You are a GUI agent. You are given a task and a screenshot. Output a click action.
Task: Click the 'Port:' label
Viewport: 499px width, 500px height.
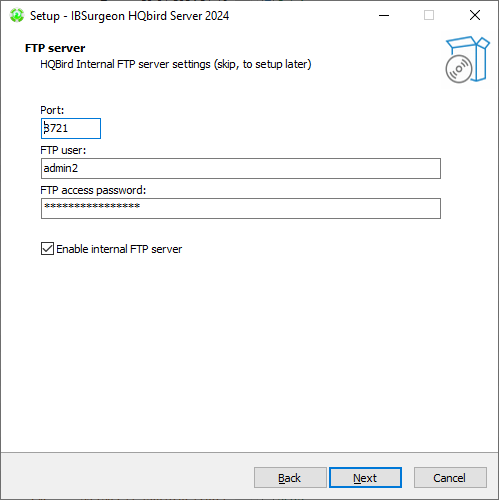click(52, 110)
